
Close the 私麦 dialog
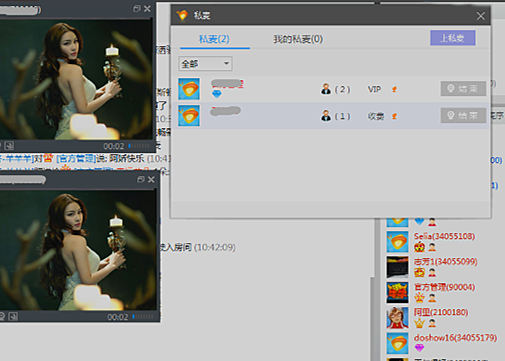pos(480,16)
